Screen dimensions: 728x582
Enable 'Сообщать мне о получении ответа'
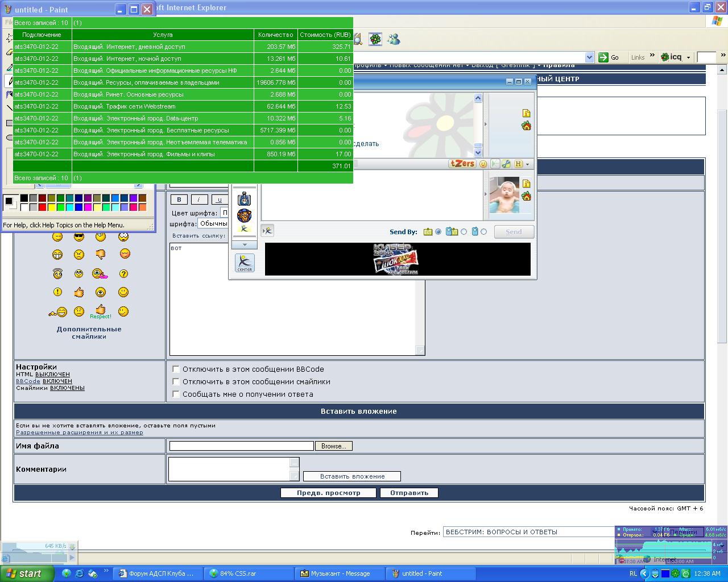176,394
